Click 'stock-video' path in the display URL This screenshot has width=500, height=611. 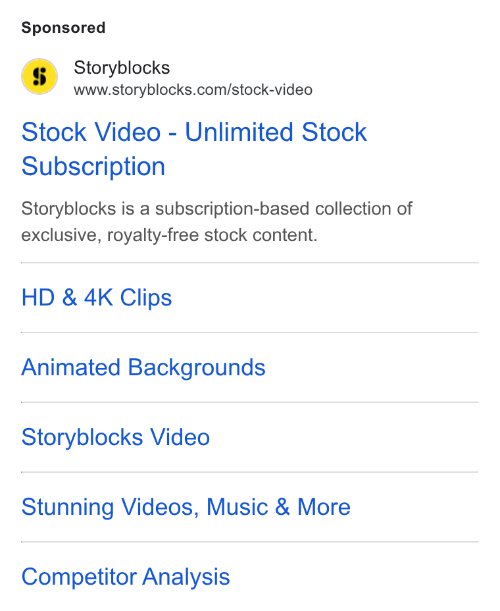click(272, 90)
